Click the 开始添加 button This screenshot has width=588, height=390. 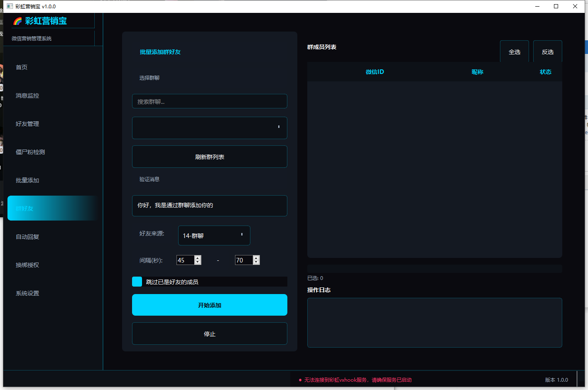(x=210, y=305)
